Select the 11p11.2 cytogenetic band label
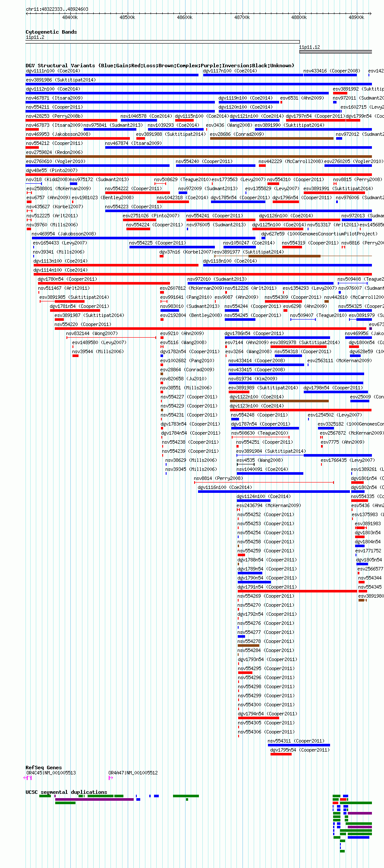The width and height of the screenshot is (384, 868). 35,38
